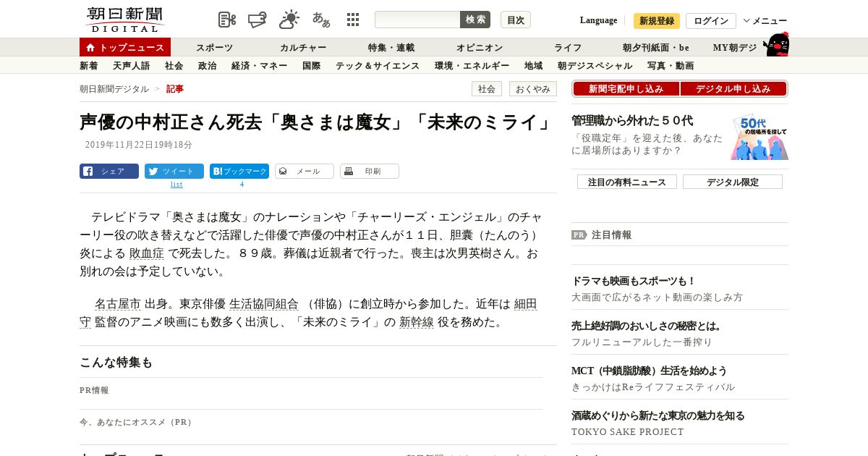Click the 朝日新聞デジタル breadcrumb link
The height and width of the screenshot is (456, 868).
[114, 89]
